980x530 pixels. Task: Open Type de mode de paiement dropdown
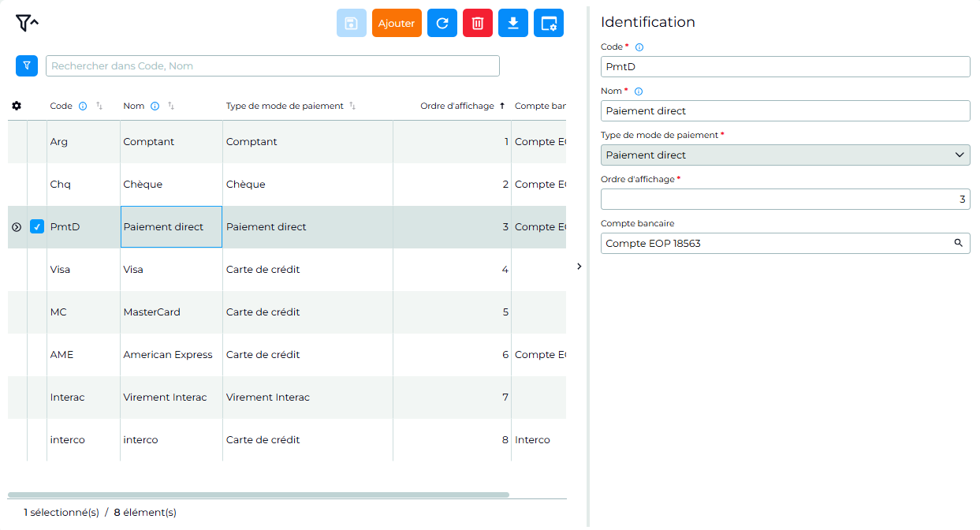(785, 155)
